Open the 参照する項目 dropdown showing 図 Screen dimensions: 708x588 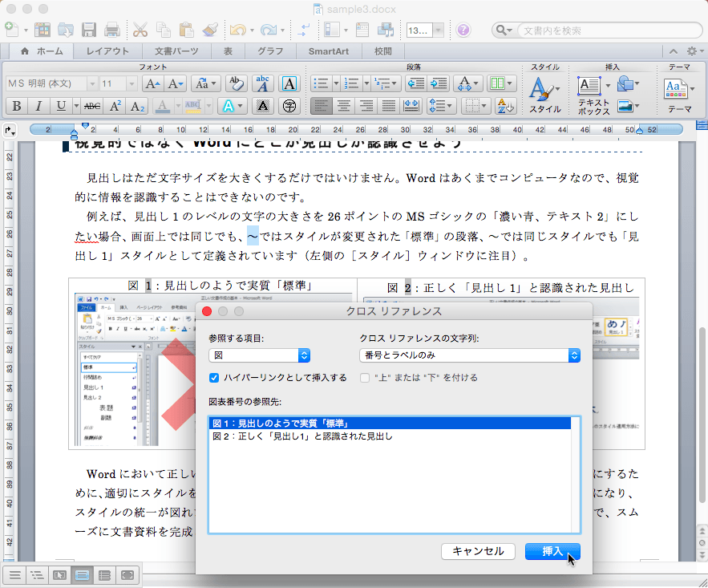(259, 355)
